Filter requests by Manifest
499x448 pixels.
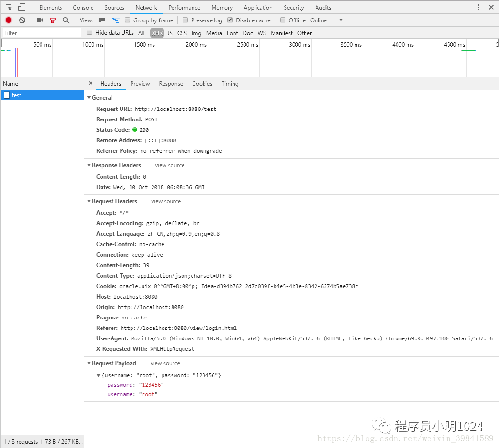coord(282,33)
